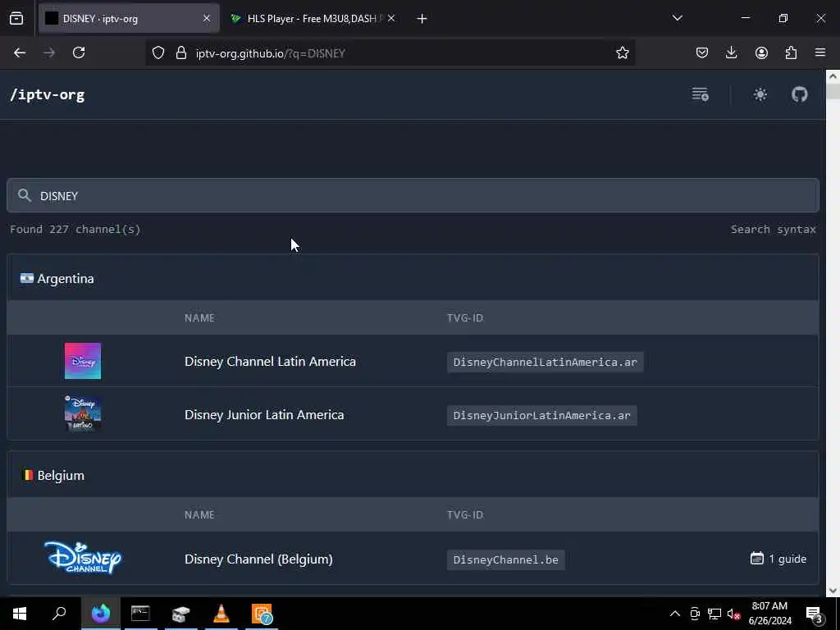The width and height of the screenshot is (840, 630).
Task: Toggle light theme with the sun icon
Action: [x=760, y=95]
